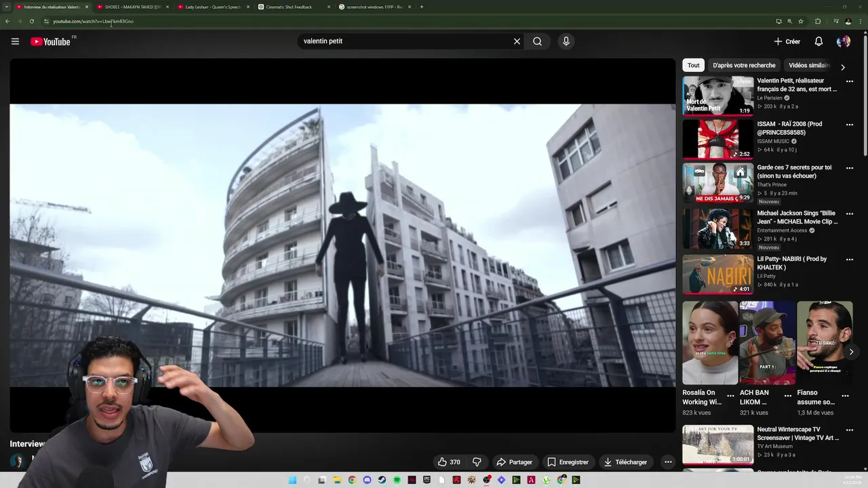Open options for Valentin Petit Le Parisien video
868x488 pixels.
tap(849, 81)
